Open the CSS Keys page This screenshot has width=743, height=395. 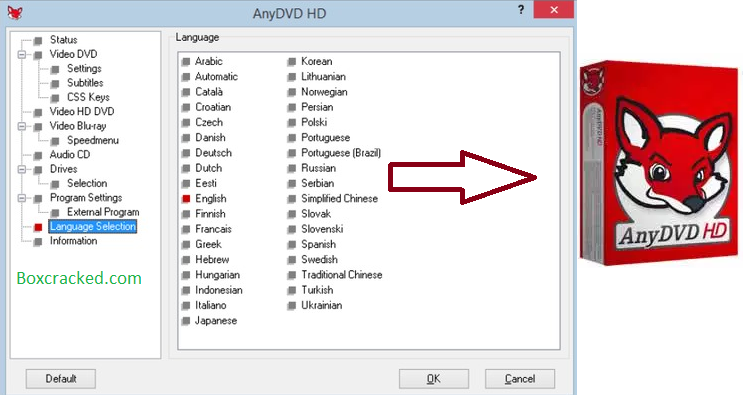[88, 97]
